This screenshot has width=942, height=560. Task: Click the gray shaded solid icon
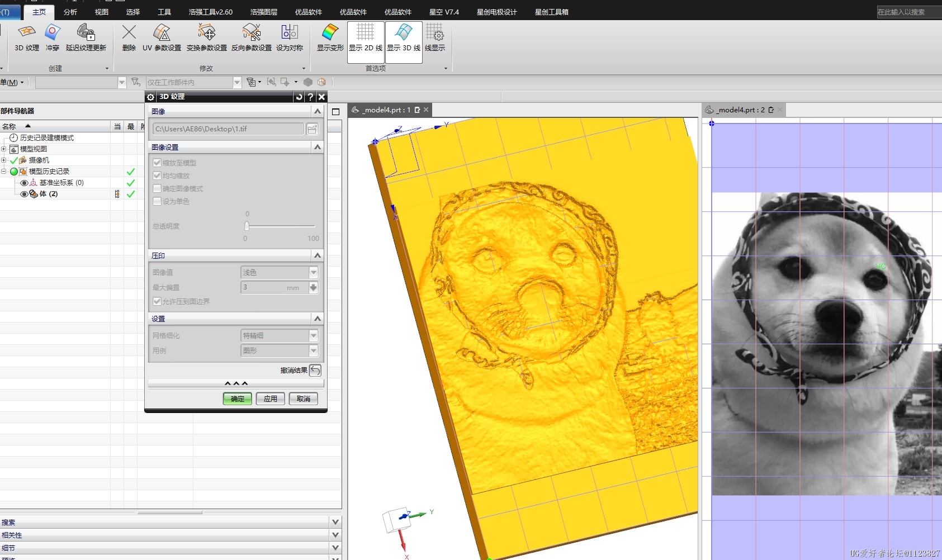[x=308, y=82]
